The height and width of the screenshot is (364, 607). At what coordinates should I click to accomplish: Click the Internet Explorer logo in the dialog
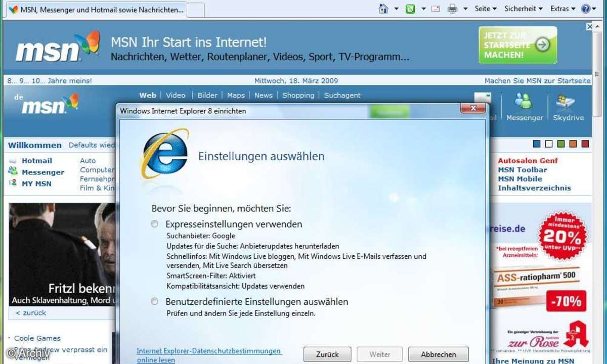point(164,154)
